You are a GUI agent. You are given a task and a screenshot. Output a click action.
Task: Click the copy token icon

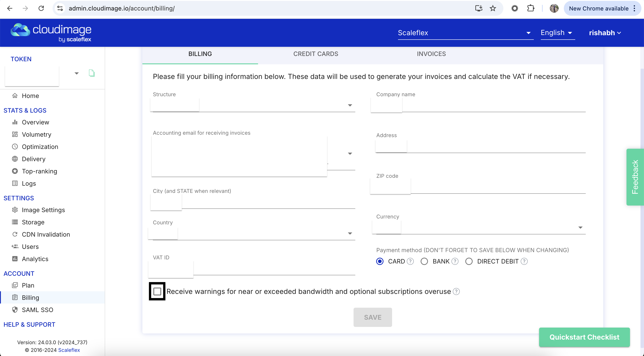(92, 73)
